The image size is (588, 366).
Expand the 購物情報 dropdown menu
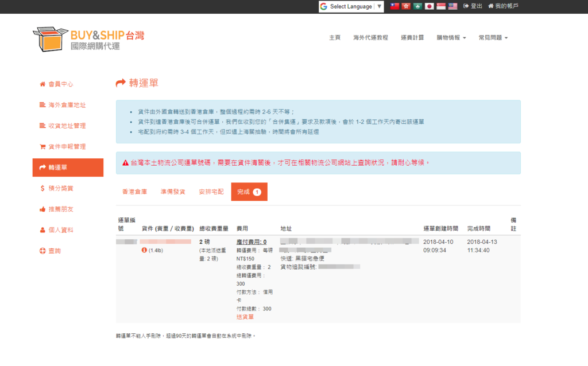pyautogui.click(x=451, y=38)
